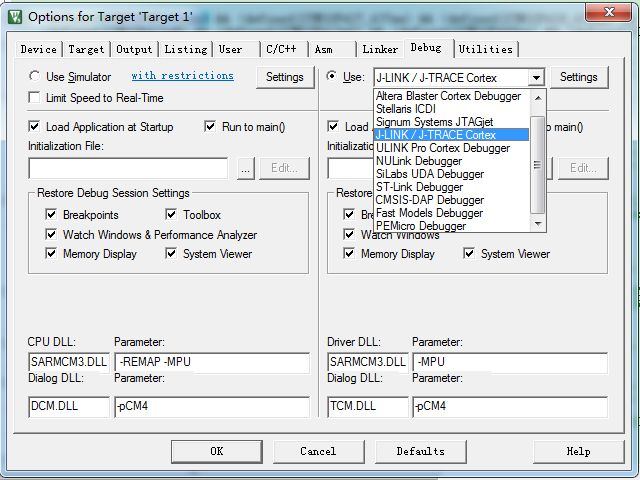The height and width of the screenshot is (480, 640).
Task: Switch to the Device tab
Action: click(x=38, y=49)
